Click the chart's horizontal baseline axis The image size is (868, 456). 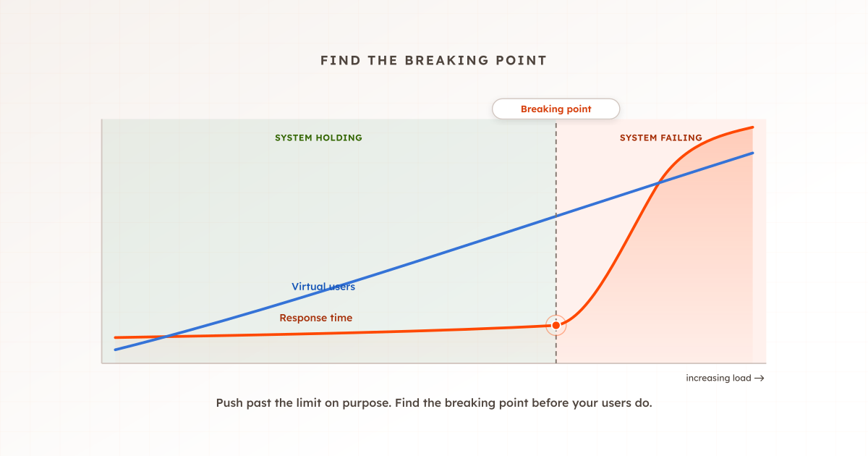434,363
